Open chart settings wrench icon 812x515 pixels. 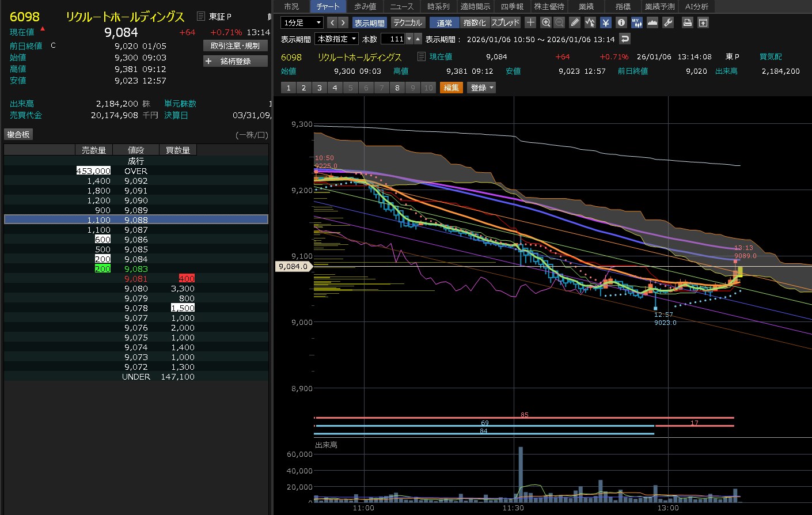[x=668, y=22]
